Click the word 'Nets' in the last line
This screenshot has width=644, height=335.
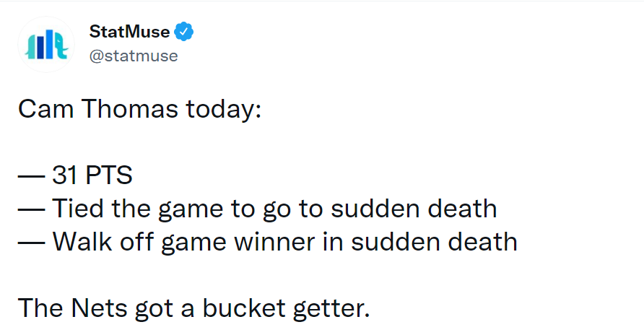99,308
